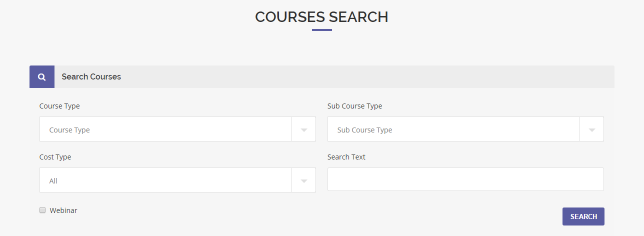Click the COURSES SEARCH page heading
The width and height of the screenshot is (644, 236).
pyautogui.click(x=321, y=17)
